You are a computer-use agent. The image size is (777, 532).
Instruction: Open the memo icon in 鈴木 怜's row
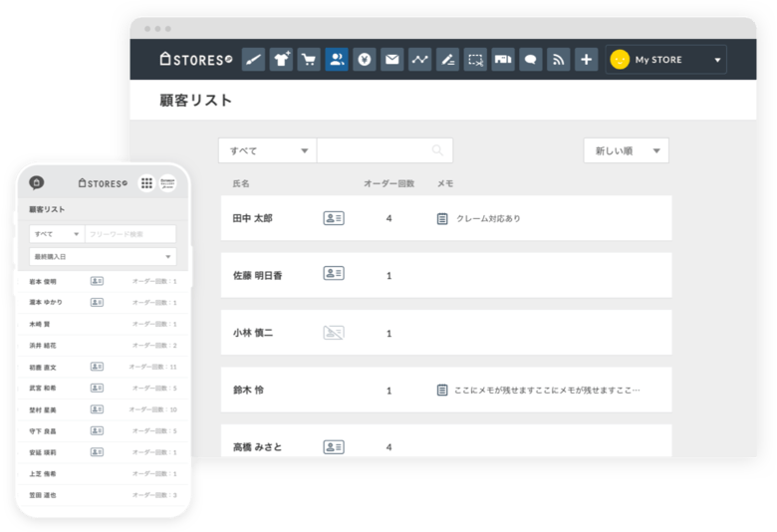[x=442, y=391]
